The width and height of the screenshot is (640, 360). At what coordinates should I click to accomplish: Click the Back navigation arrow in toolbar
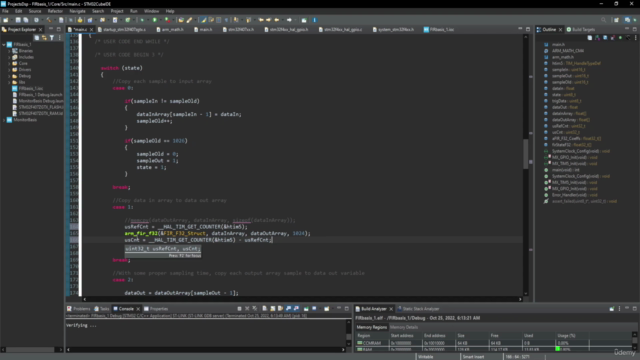277,20
